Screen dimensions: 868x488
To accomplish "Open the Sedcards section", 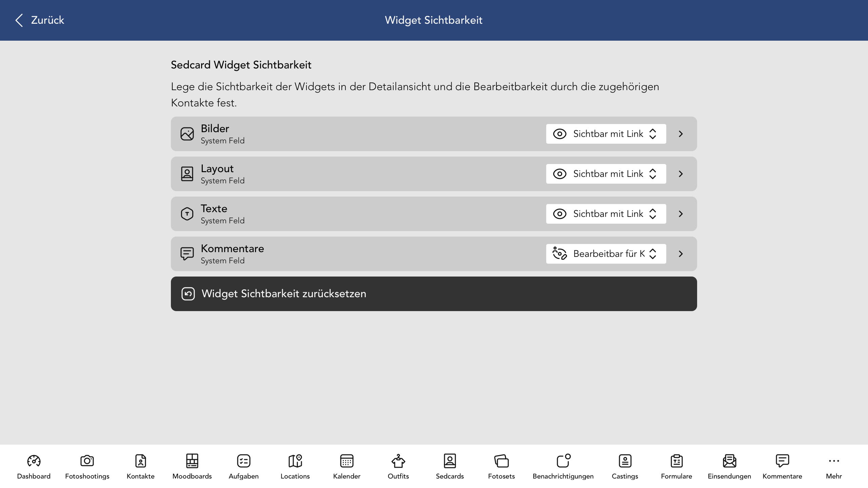I will 450,466.
